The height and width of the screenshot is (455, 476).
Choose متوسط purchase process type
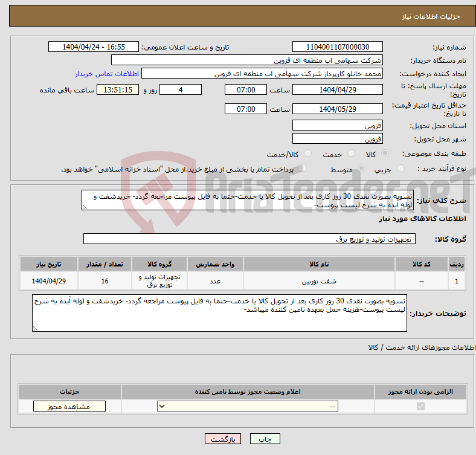[x=361, y=168]
